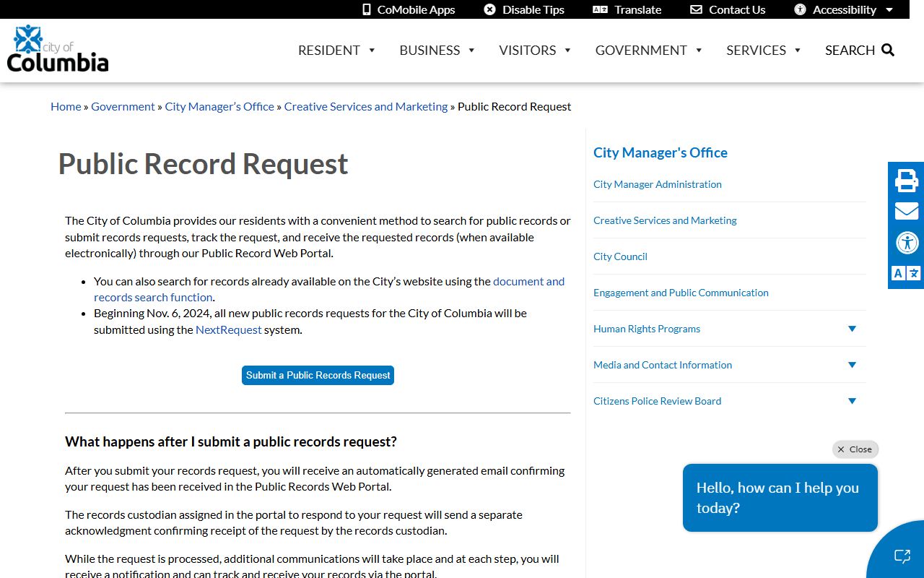Screen dimensions: 924x578
Task: Click the envelope icon beside Contact Us
Action: [x=696, y=9]
